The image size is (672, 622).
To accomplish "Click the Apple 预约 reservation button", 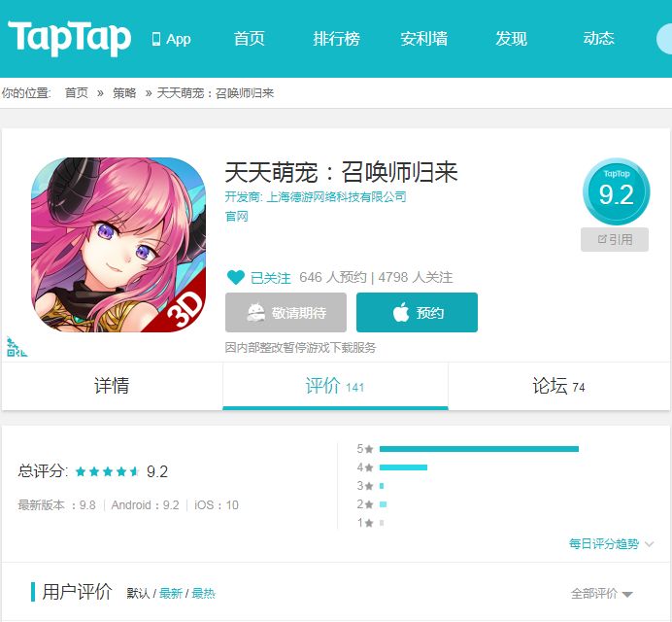I will [x=417, y=312].
